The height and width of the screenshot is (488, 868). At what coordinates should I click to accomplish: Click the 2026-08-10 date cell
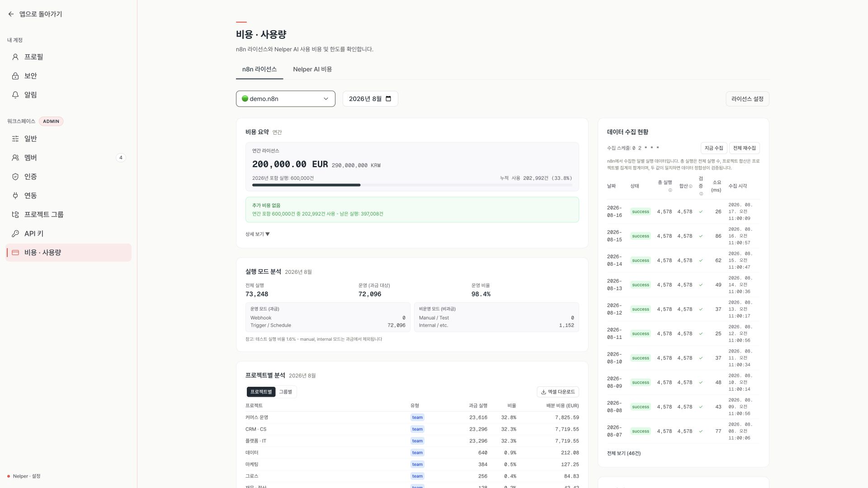click(614, 358)
